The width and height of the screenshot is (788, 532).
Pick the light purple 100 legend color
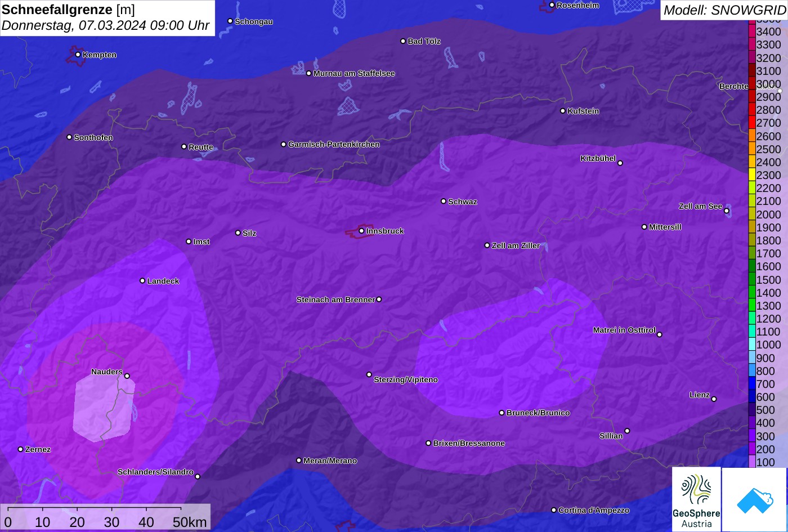(752, 462)
